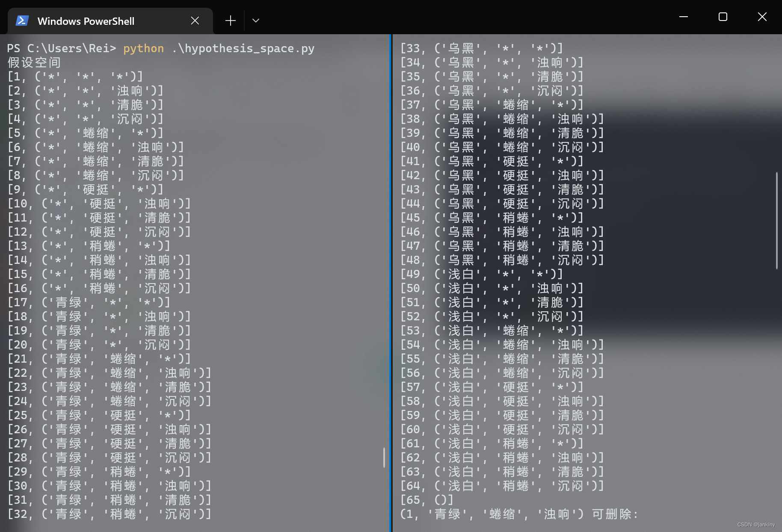Click the left pane scrollbar thumb

pyautogui.click(x=384, y=458)
